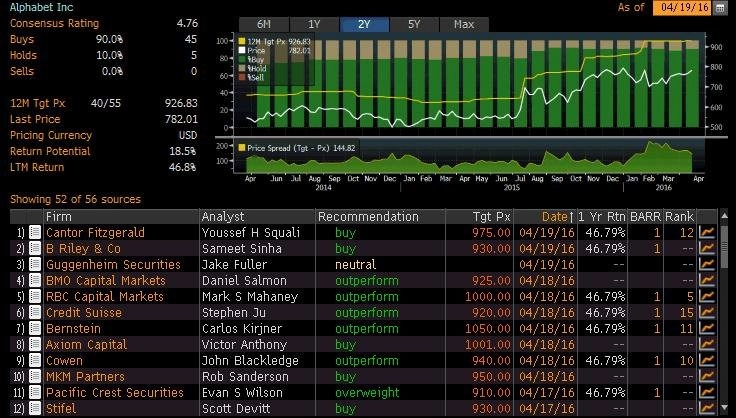Open the Cowen report document icon
This screenshot has width=736, height=418.
(x=35, y=360)
